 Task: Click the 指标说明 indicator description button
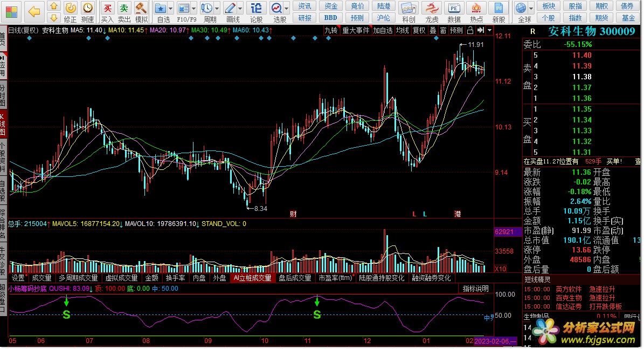point(476,289)
